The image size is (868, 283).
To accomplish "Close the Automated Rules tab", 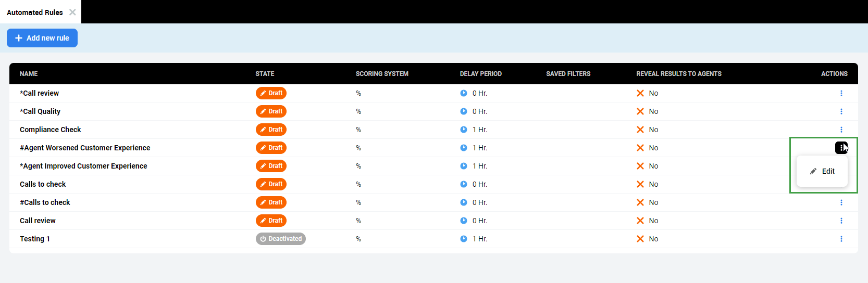I will [72, 12].
